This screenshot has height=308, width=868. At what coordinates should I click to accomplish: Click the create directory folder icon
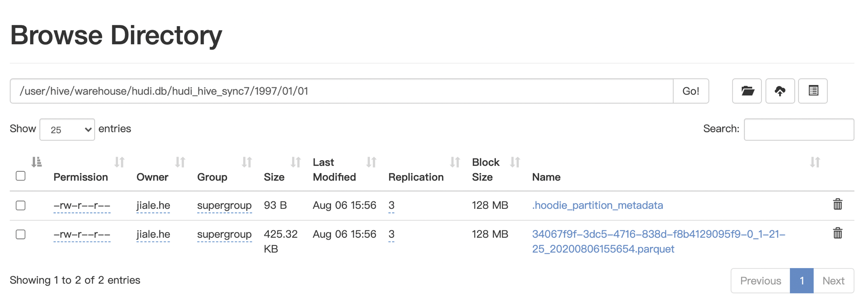click(747, 91)
